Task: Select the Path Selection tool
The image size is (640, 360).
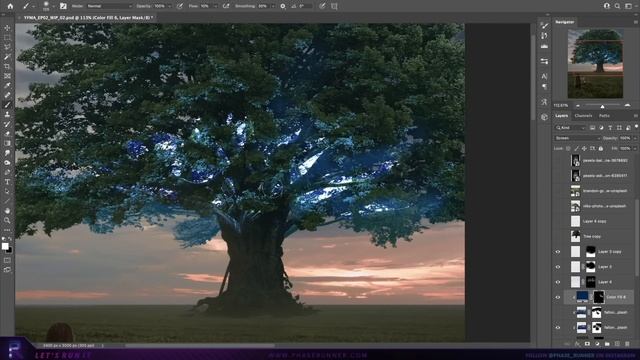Action: pyautogui.click(x=7, y=191)
